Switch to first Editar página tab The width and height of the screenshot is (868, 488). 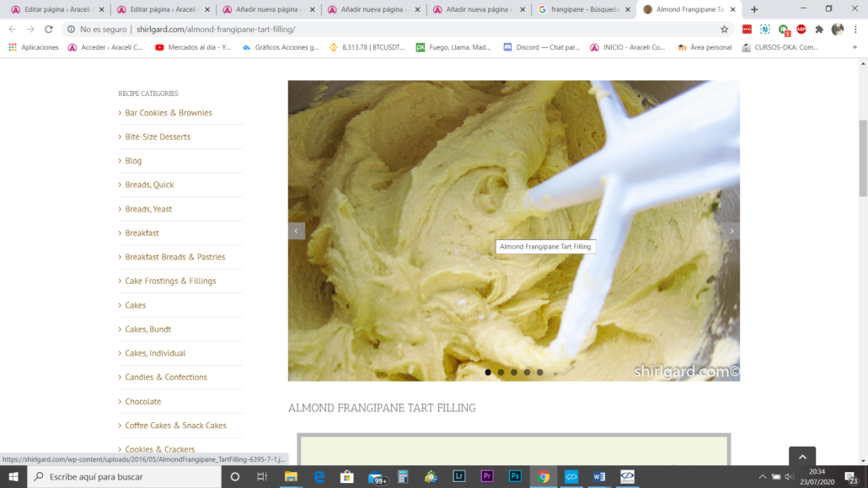58,9
